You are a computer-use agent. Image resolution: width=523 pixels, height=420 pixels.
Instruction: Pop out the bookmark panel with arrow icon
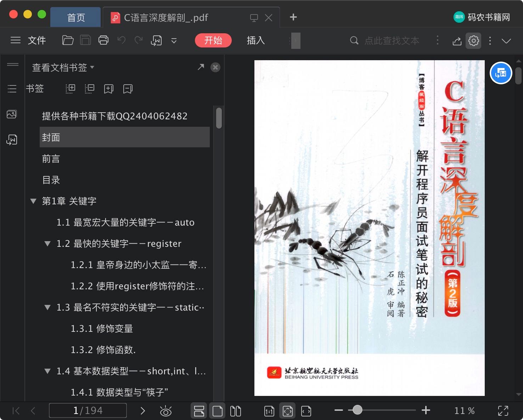click(x=201, y=67)
